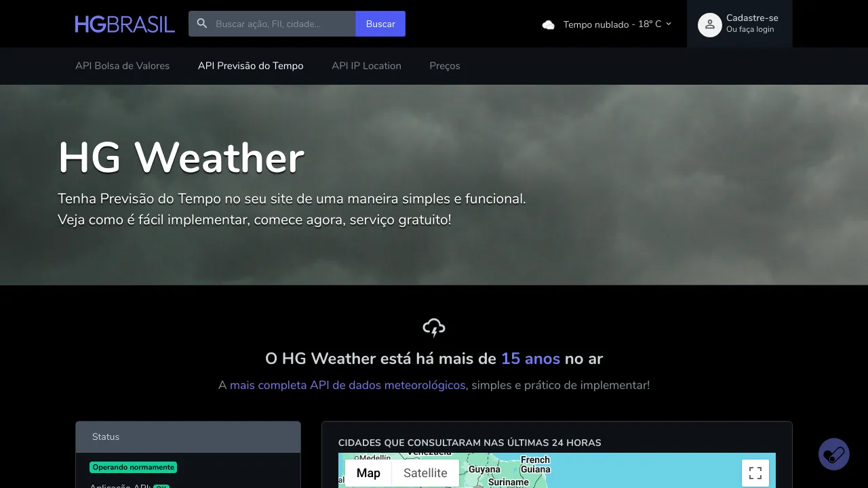The image size is (868, 488).
Task: Open the HG Brasil logo homepage
Action: 125,24
